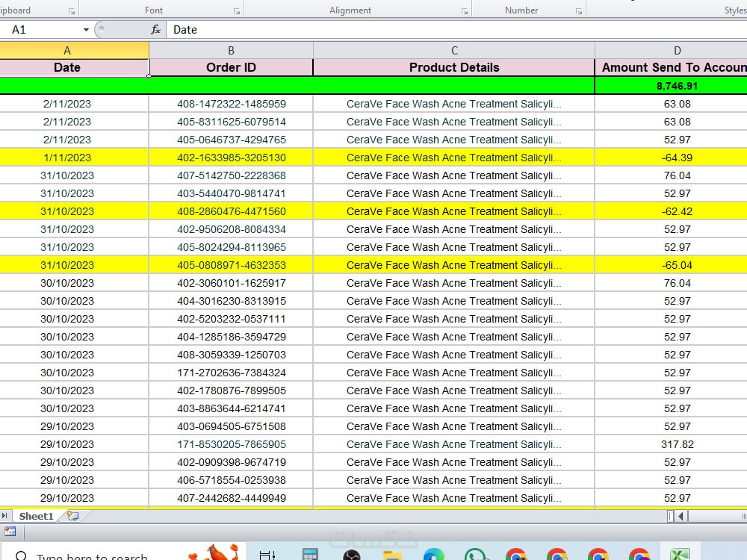Open the Font group dialog launcher

[x=236, y=11]
